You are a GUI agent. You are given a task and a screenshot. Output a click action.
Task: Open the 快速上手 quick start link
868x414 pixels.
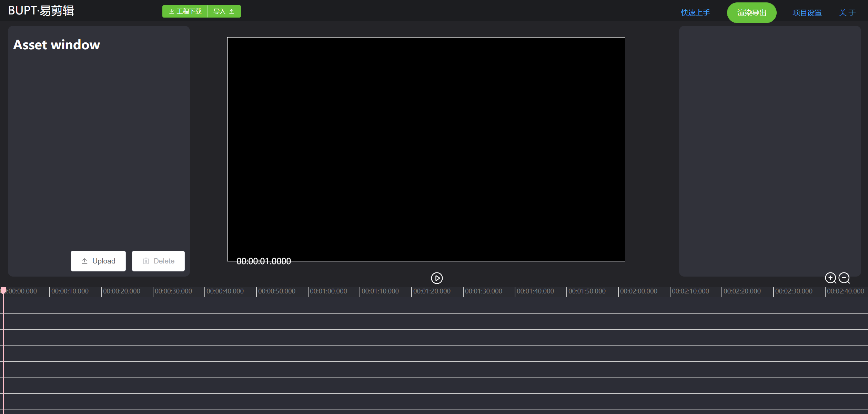click(x=695, y=13)
